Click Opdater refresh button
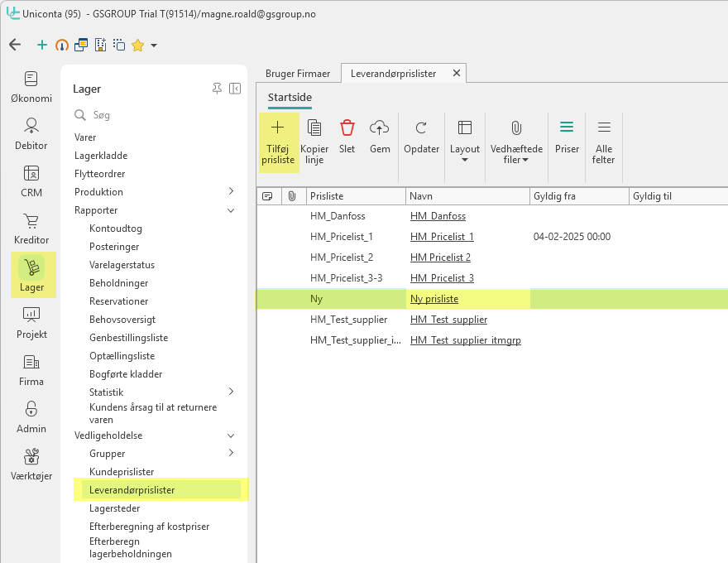Viewport: 728px width, 563px height. (421, 137)
